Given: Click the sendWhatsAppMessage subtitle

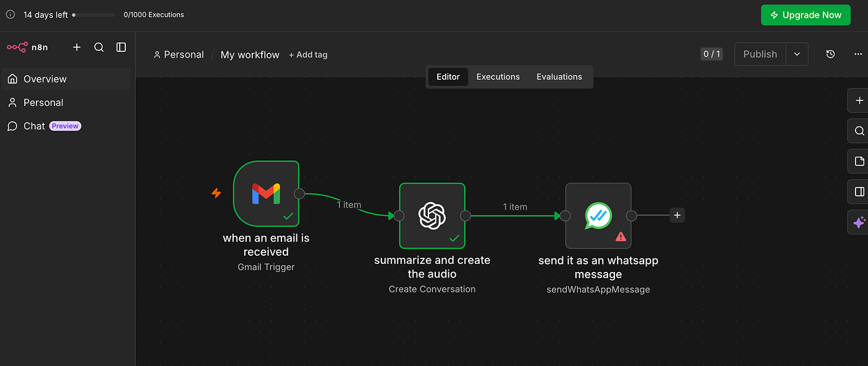Looking at the screenshot, I should click(x=598, y=289).
